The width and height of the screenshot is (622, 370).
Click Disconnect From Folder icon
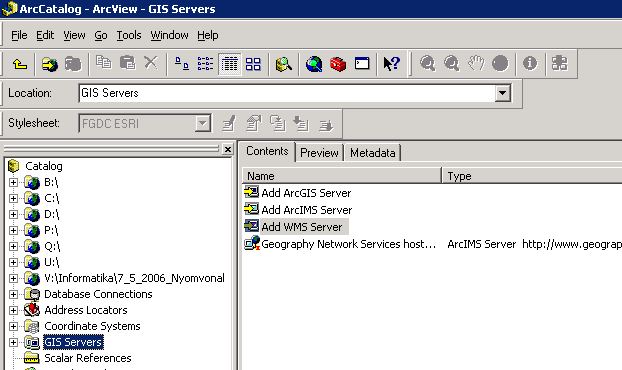pyautogui.click(x=73, y=63)
